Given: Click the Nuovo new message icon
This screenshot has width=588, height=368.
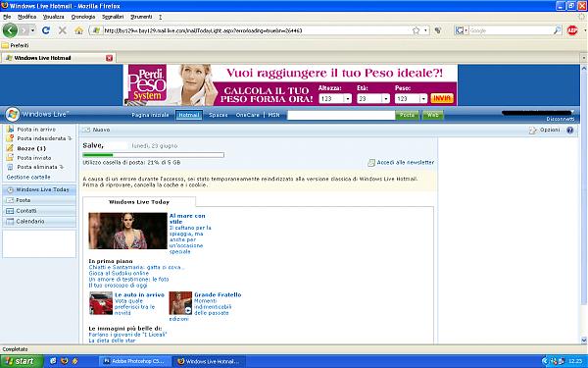Looking at the screenshot, I should pos(86,130).
